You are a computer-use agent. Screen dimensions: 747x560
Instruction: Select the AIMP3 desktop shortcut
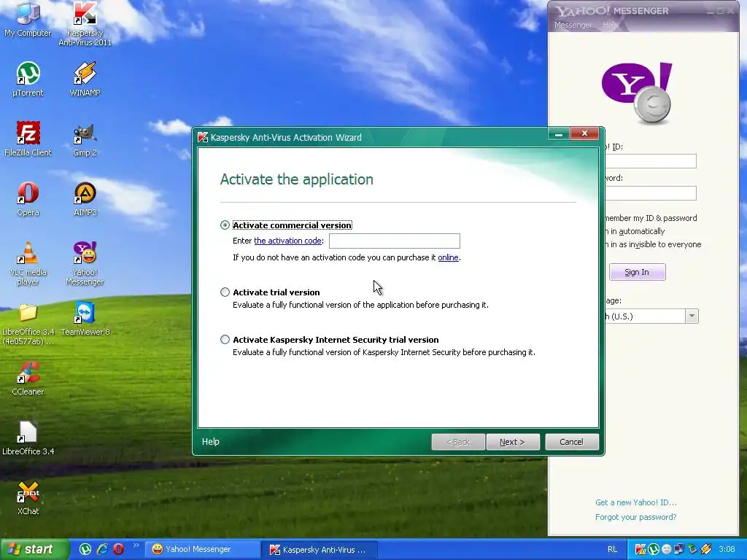tap(85, 199)
